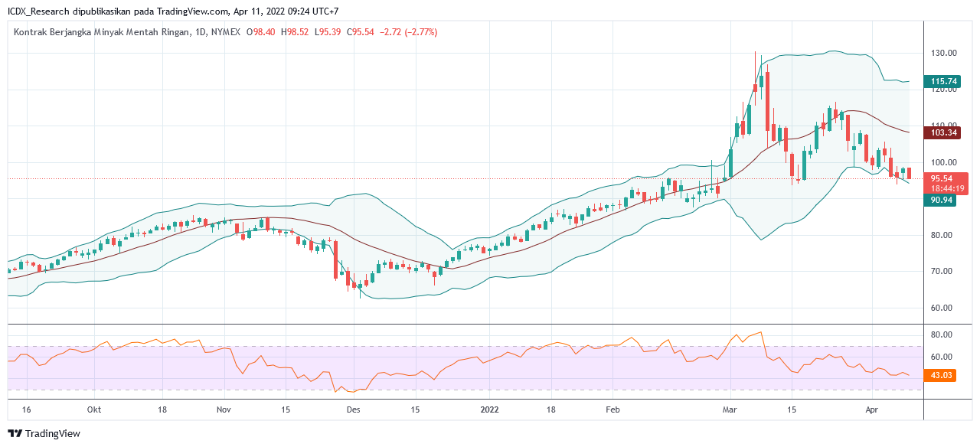
Task: Click the 60.00 RSI axis label above 43.03
Action: pyautogui.click(x=941, y=357)
